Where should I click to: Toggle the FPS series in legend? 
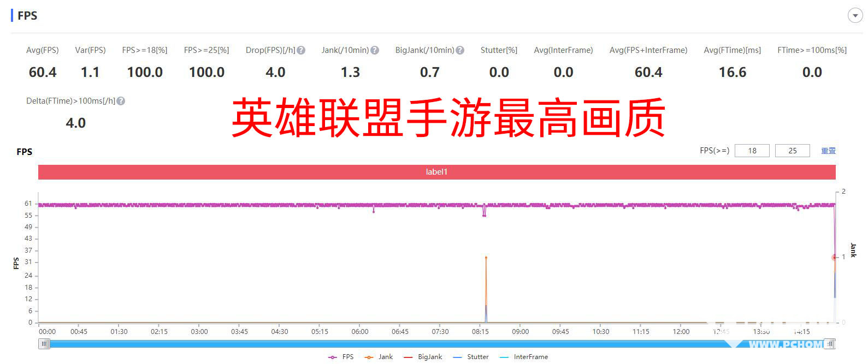pyautogui.click(x=341, y=357)
